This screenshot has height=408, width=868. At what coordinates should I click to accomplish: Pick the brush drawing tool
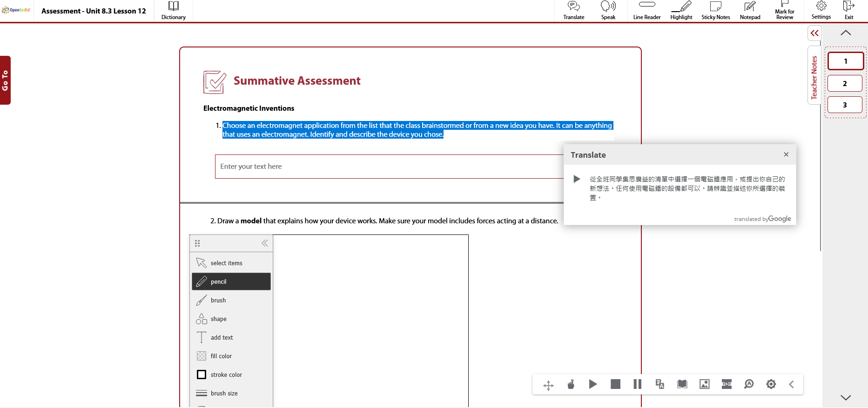tap(231, 300)
